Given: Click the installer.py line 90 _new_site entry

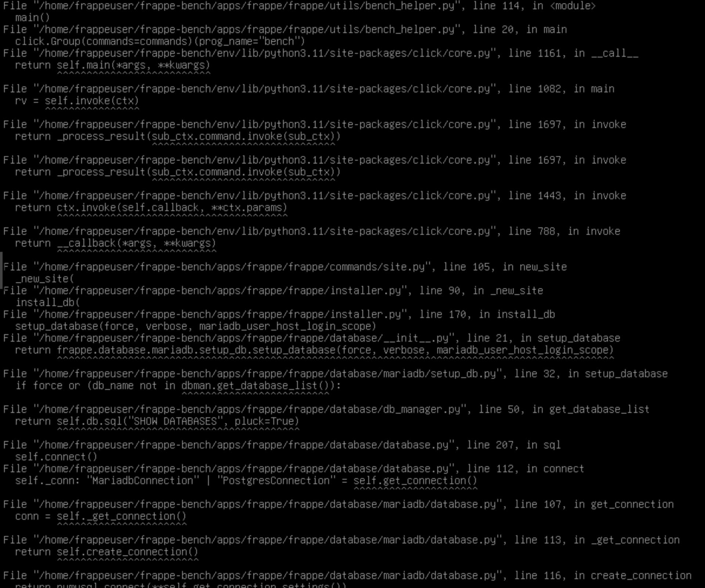Looking at the screenshot, I should [x=273, y=291].
